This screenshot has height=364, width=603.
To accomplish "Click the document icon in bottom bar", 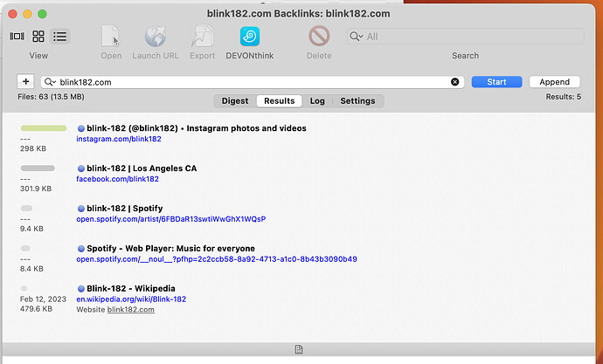I will (x=299, y=349).
